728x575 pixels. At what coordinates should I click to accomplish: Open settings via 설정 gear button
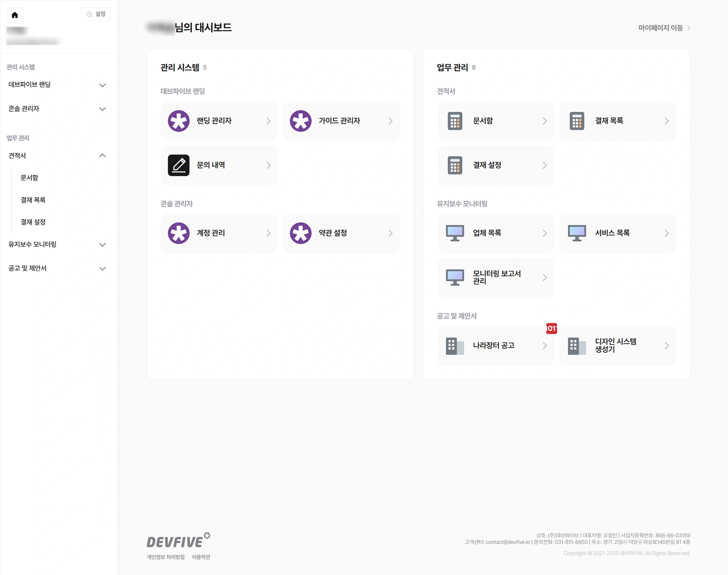96,14
